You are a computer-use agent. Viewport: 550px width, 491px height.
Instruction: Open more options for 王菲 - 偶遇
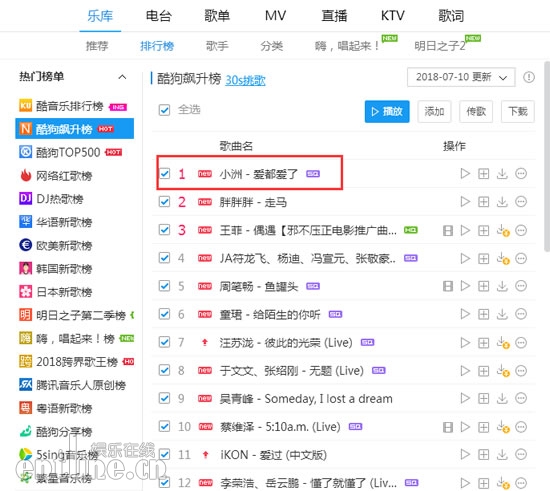coord(521,230)
